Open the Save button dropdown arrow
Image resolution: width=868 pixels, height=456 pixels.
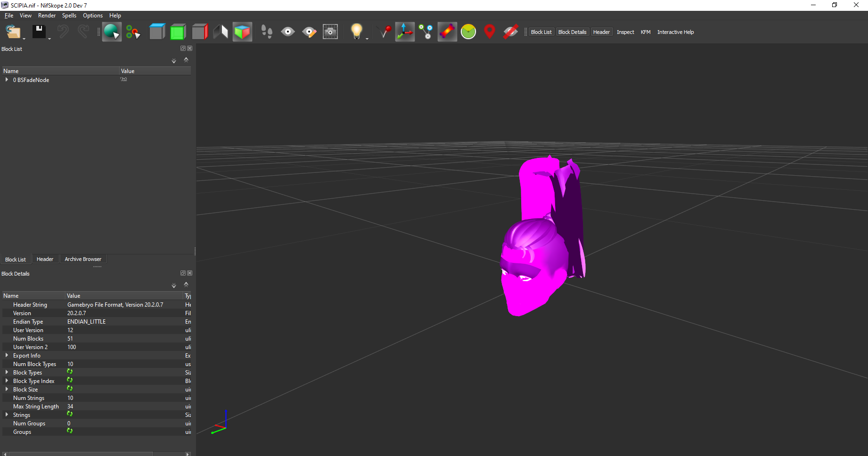[49, 38]
